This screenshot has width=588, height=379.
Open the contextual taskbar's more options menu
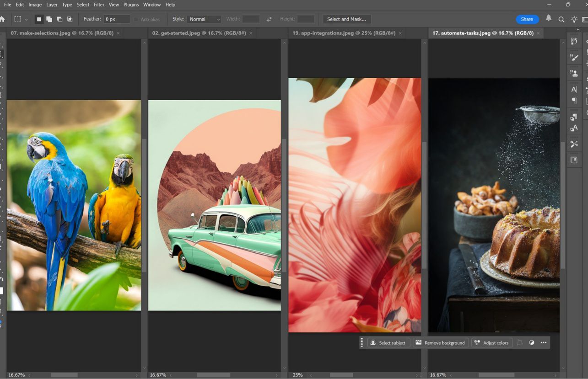tap(544, 342)
